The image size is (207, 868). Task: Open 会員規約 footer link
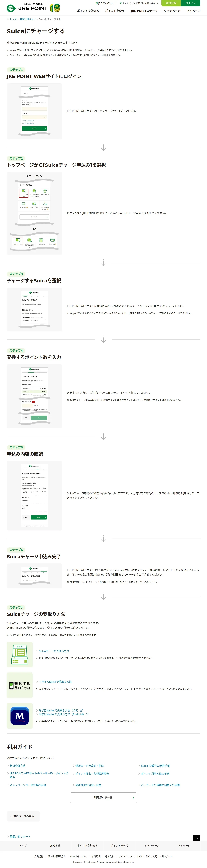[39, 856]
